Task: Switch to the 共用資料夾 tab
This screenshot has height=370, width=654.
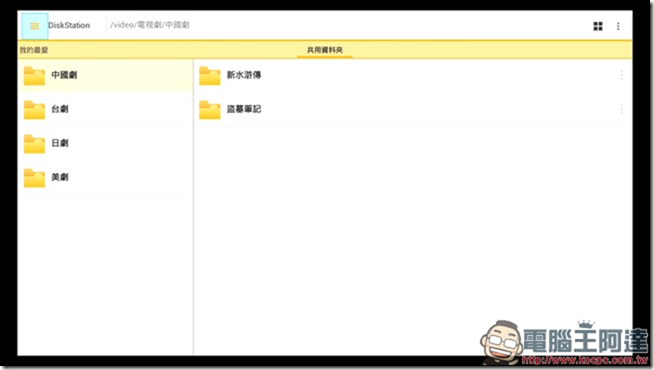Action: 325,50
